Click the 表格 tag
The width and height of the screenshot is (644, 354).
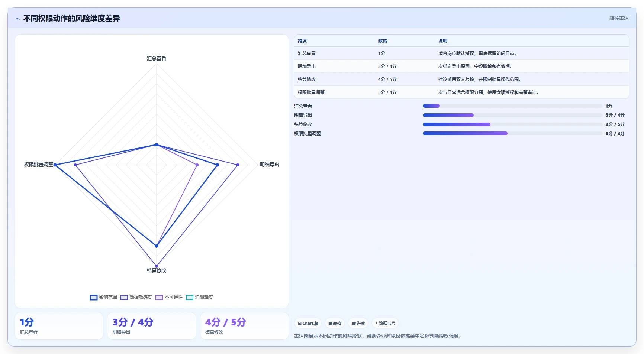click(x=335, y=323)
